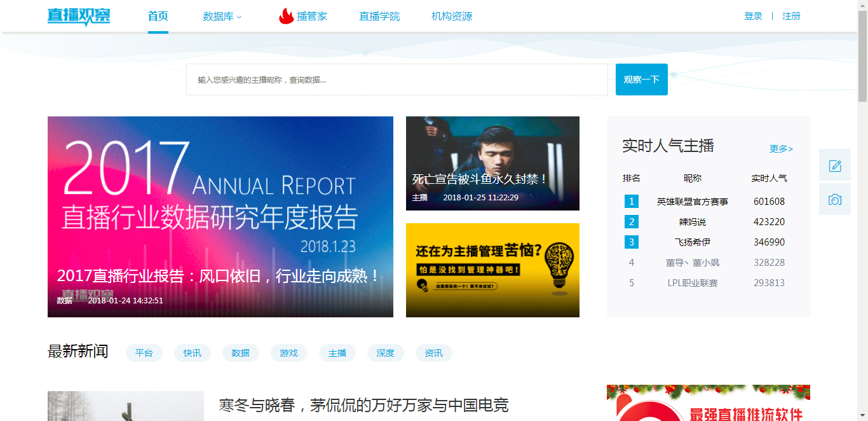This screenshot has height=421, width=868.
Task: Filter news by 平台 tag
Action: (144, 353)
